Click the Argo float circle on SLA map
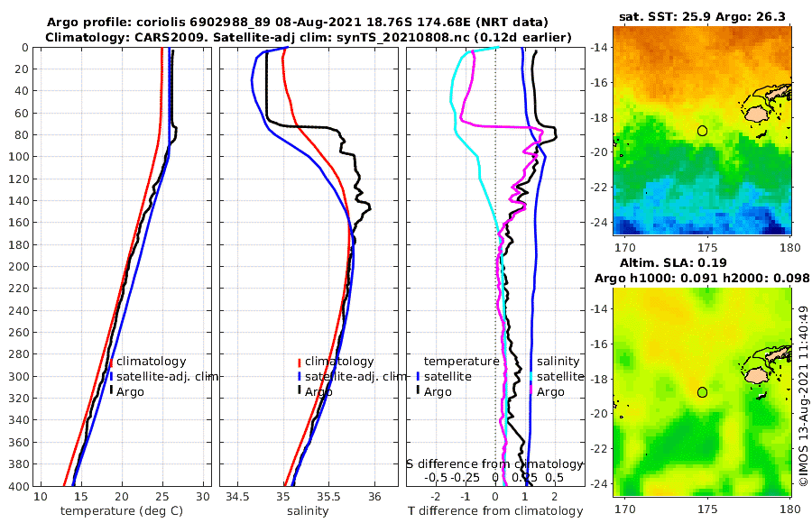 [702, 392]
